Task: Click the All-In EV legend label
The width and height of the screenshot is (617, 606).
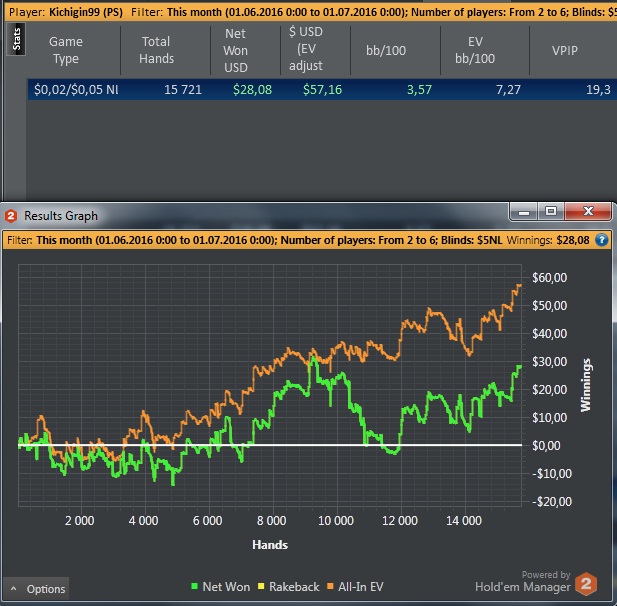Action: (361, 587)
